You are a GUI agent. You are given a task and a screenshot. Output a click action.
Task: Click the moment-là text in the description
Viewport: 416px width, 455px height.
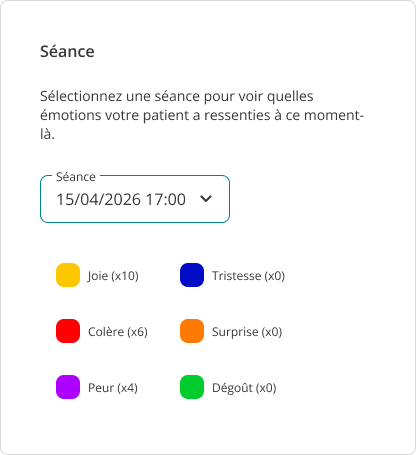click(202, 125)
